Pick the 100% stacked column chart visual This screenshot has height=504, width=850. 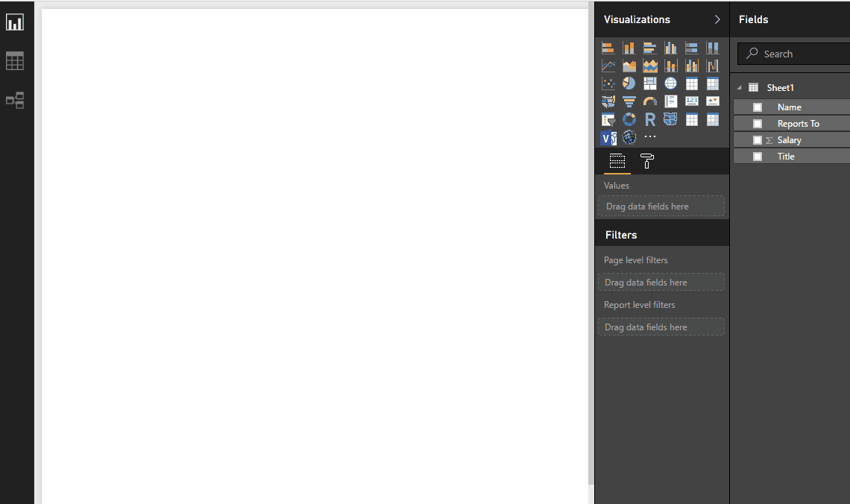[712, 48]
